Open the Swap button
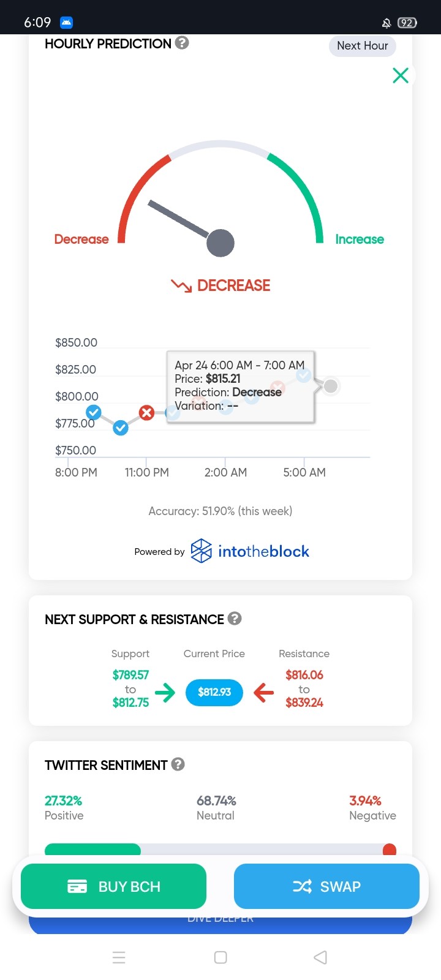This screenshot has height=980, width=441. coord(326,886)
